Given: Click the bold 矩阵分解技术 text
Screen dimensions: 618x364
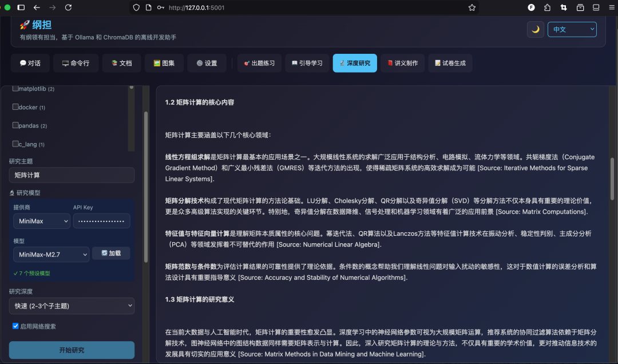Looking at the screenshot, I should pos(184,201).
